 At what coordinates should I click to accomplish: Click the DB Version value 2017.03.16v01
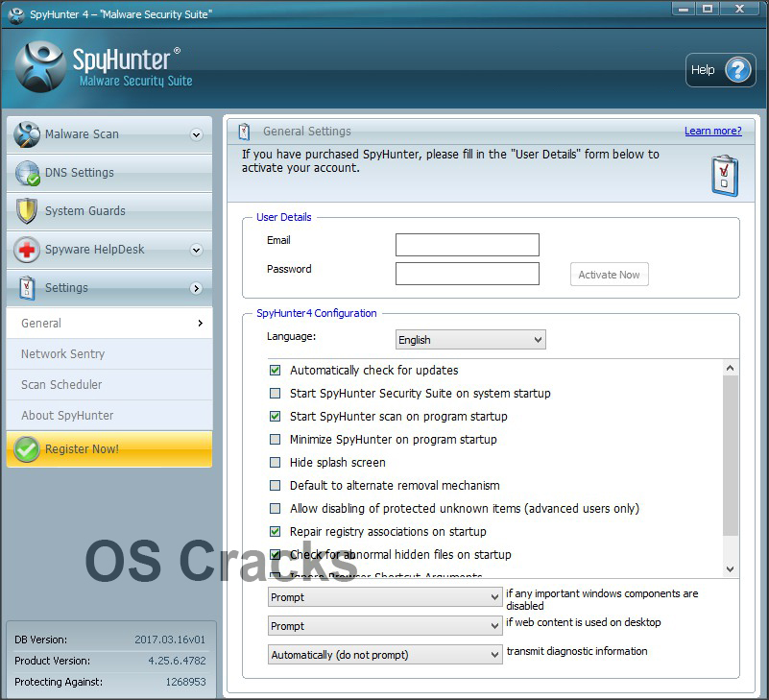(x=170, y=640)
